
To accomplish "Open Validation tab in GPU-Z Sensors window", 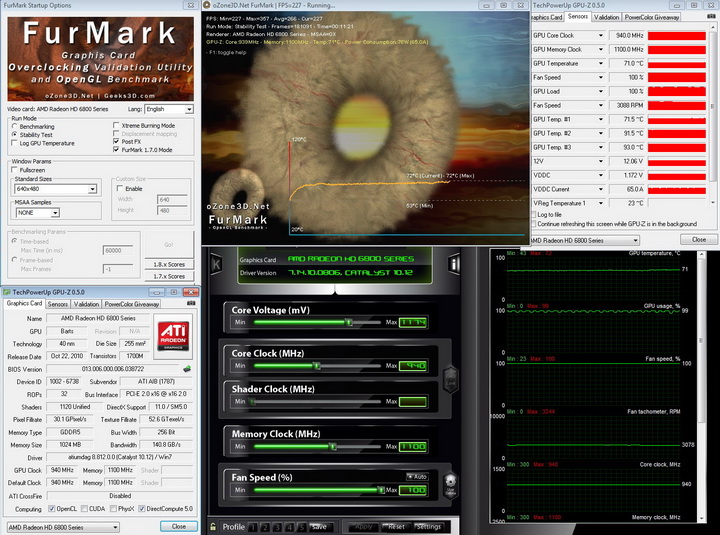I will [606, 17].
